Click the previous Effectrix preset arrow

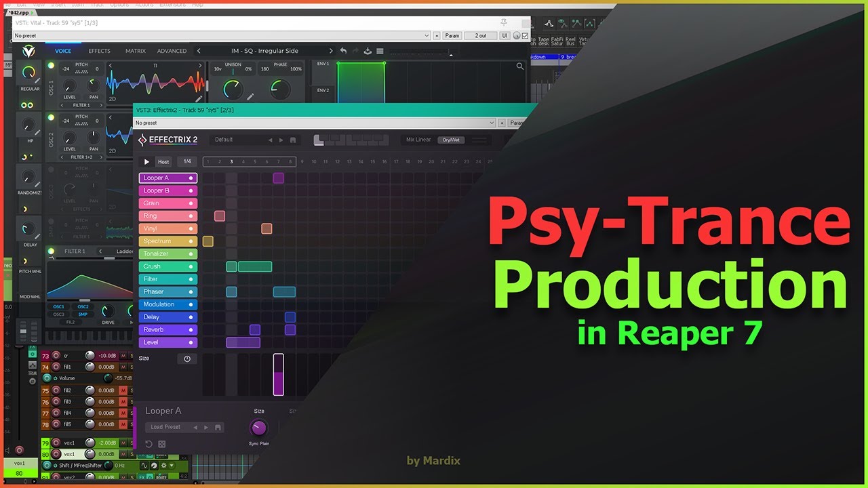pyautogui.click(x=271, y=140)
